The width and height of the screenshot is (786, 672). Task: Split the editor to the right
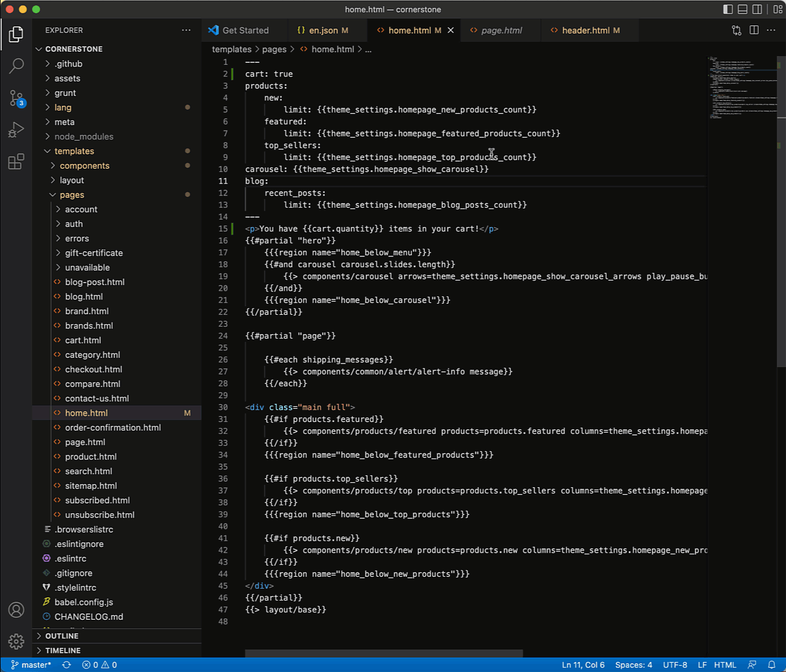[x=754, y=30]
